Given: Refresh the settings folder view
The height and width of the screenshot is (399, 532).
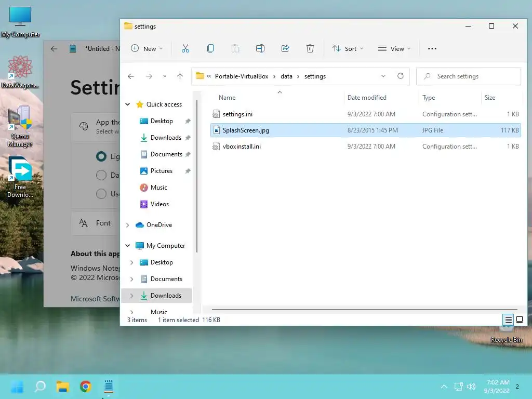Looking at the screenshot, I should [401, 76].
